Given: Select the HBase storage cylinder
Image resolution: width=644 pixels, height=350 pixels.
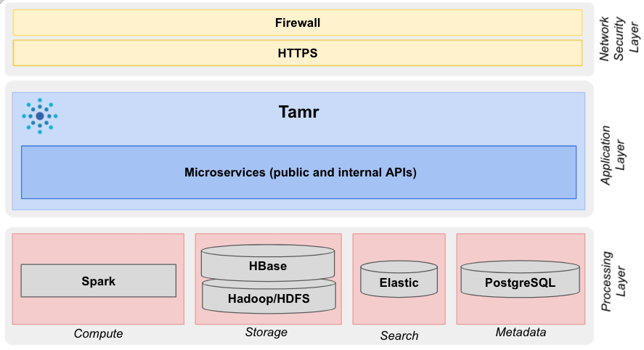Looking at the screenshot, I should tap(268, 263).
